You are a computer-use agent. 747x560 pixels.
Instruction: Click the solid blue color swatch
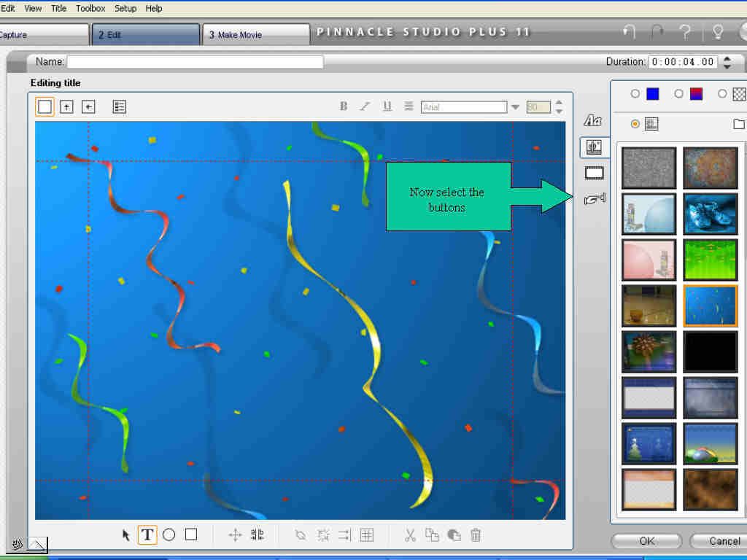[653, 94]
